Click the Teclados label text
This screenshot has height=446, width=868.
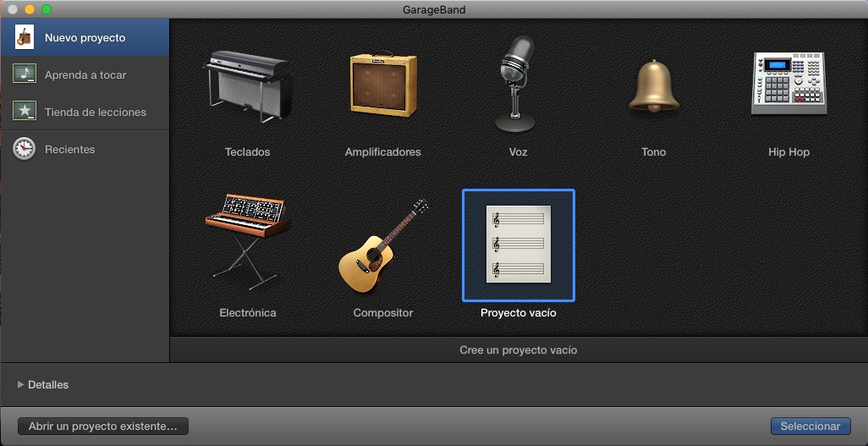point(247,151)
